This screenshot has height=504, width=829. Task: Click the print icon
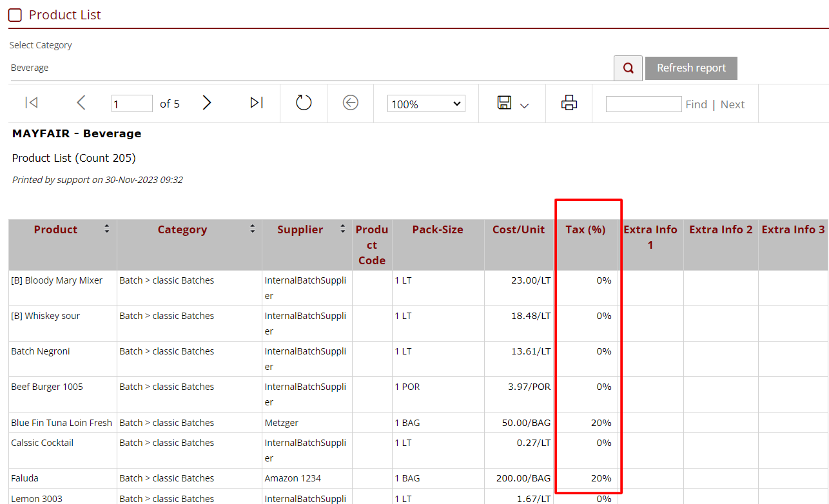coord(569,103)
